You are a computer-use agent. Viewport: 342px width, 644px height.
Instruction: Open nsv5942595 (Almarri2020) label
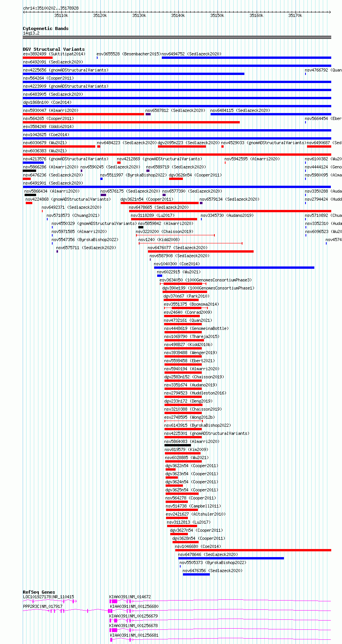pos(252,159)
